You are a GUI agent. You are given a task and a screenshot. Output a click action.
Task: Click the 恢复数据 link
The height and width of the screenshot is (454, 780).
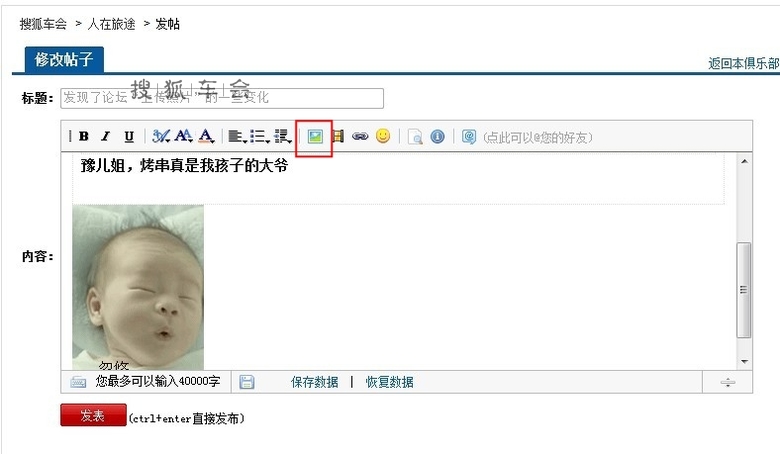coord(390,382)
